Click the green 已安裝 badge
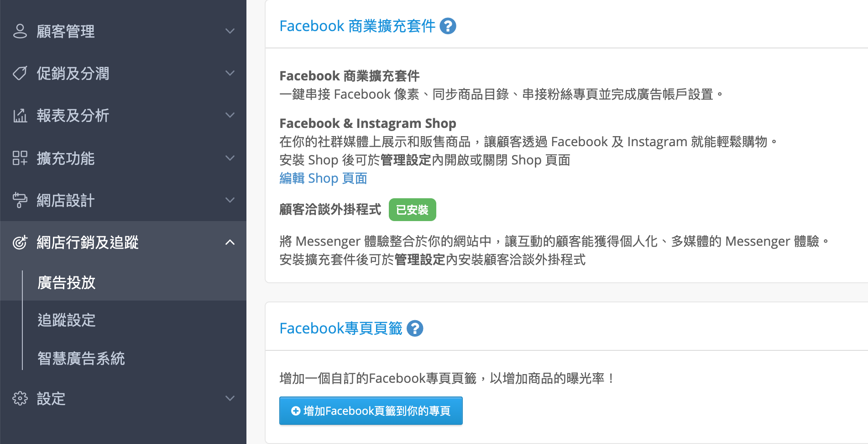 click(x=413, y=210)
